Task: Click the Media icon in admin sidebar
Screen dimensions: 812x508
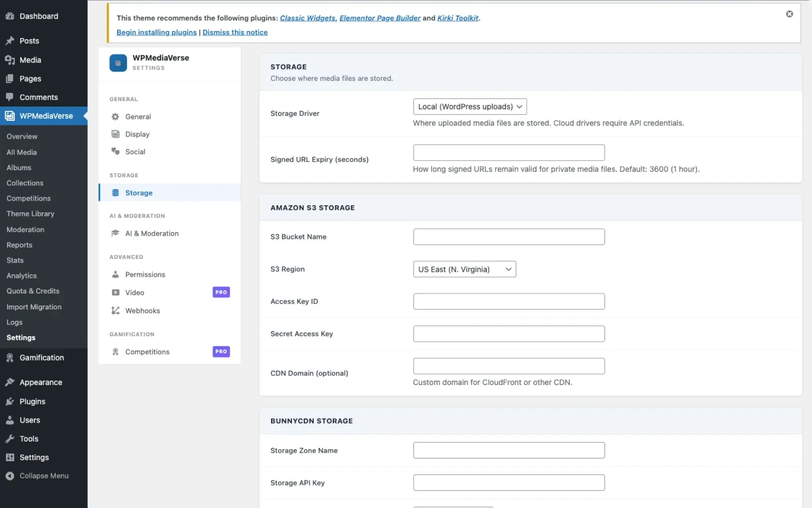Action: click(10, 60)
